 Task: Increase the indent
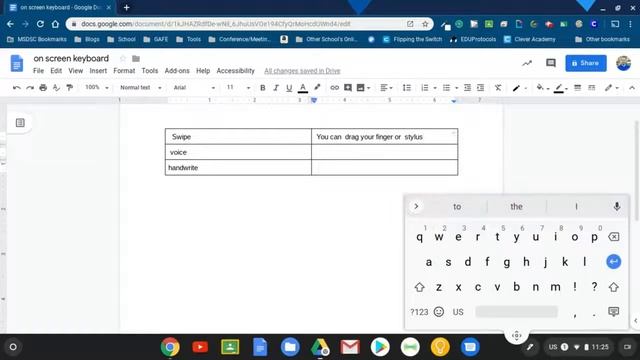pyautogui.click(x=480, y=88)
